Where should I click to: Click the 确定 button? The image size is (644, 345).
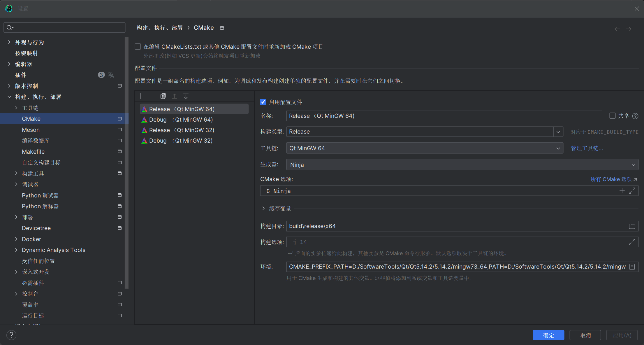[548, 335]
